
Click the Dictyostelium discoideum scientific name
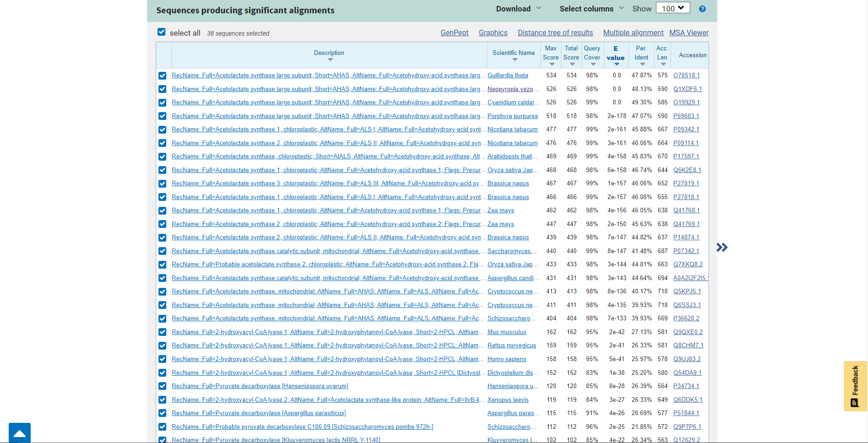coord(513,373)
